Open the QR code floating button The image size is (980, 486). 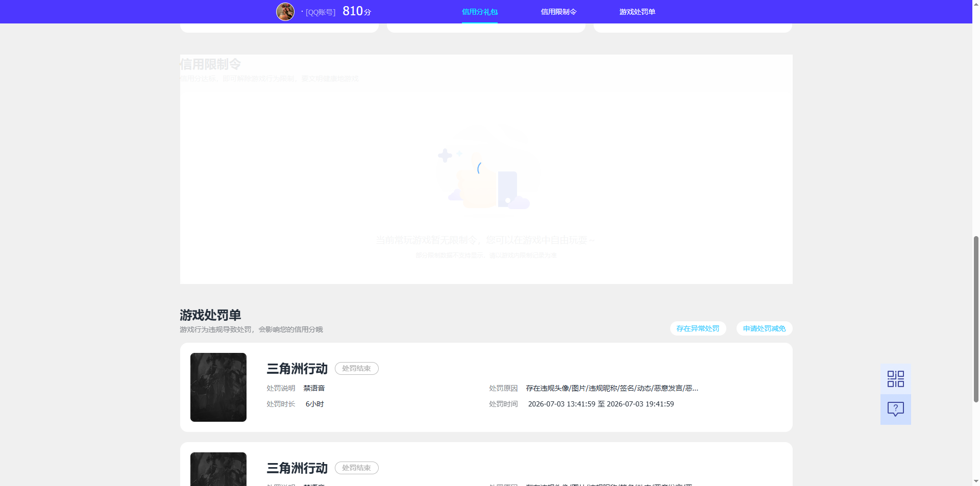click(x=895, y=379)
